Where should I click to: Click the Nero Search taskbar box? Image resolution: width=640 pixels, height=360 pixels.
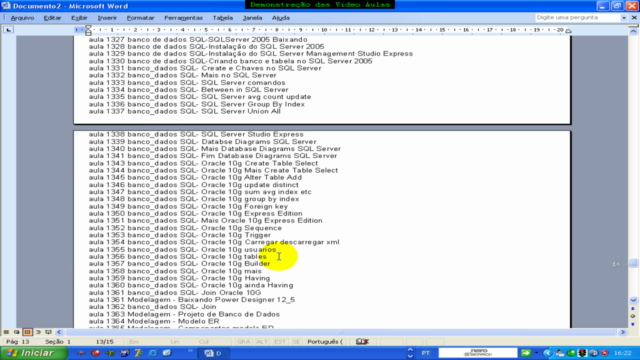[x=478, y=353]
